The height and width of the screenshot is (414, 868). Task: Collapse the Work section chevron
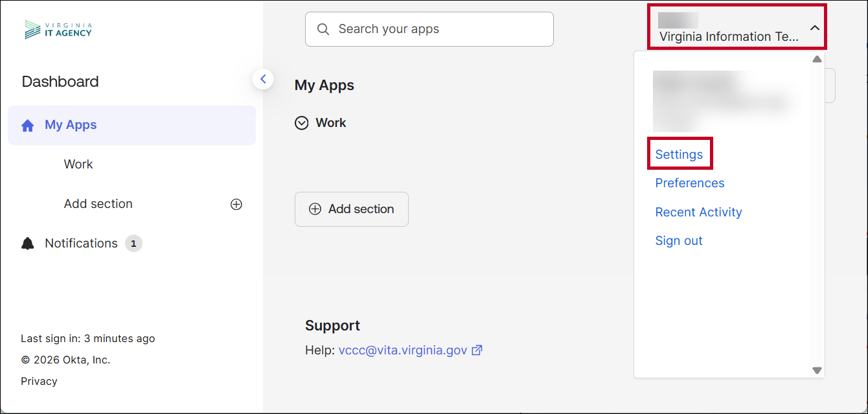(x=301, y=123)
